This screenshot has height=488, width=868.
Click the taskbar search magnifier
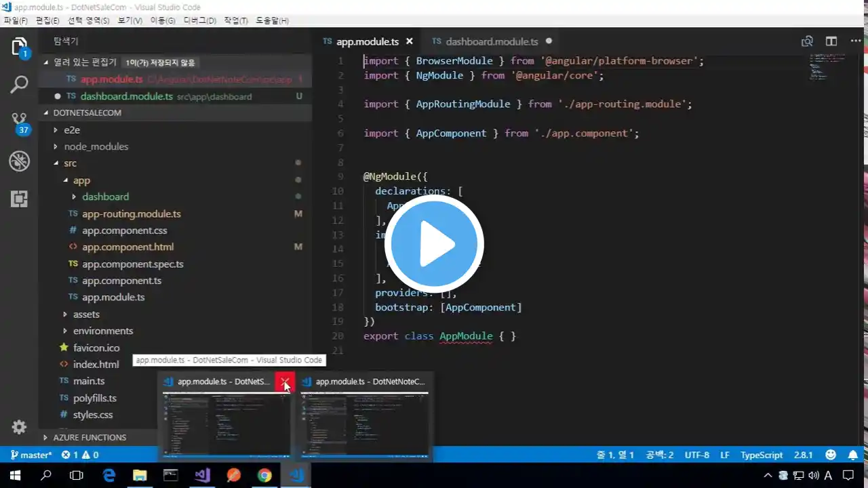46,475
